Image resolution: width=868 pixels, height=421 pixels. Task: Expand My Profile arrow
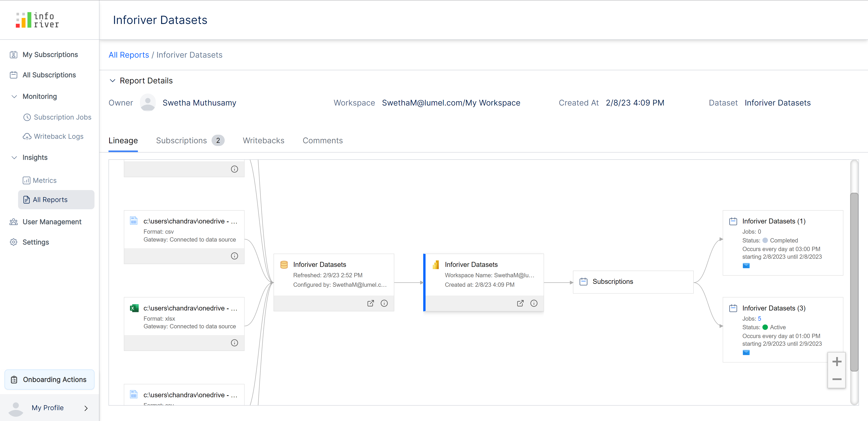click(x=86, y=408)
